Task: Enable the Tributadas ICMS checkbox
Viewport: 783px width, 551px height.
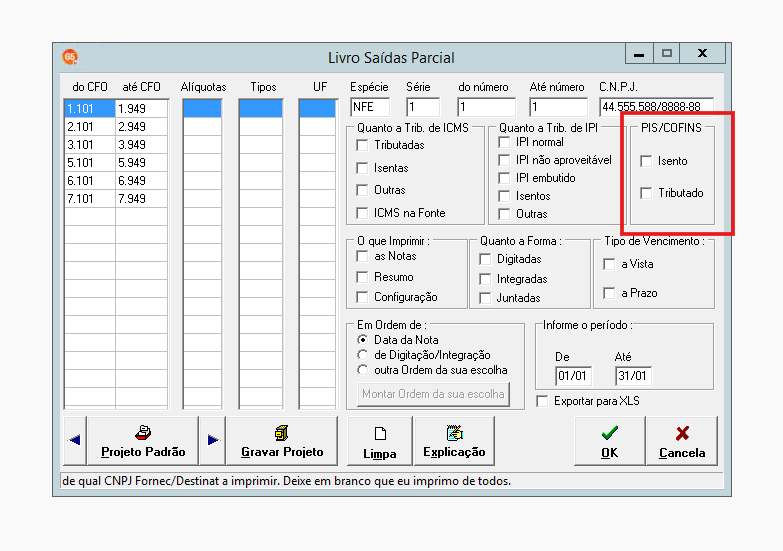Action: coord(362,145)
